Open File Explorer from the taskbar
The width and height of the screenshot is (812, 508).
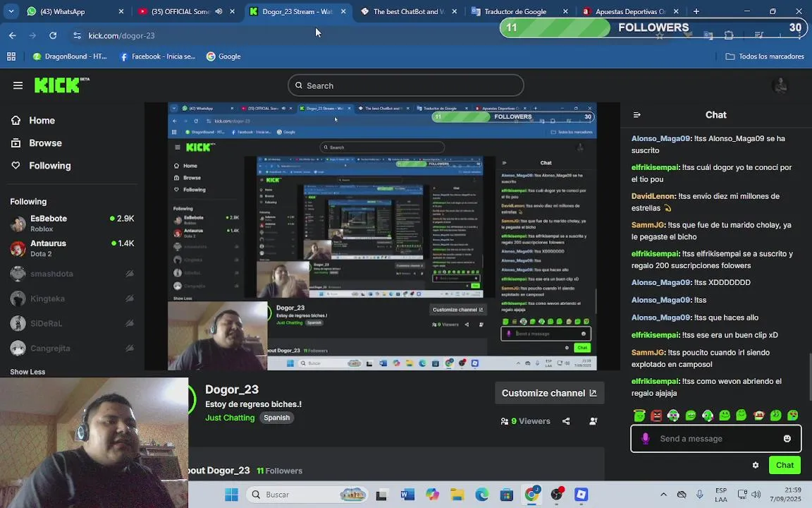tap(457, 495)
